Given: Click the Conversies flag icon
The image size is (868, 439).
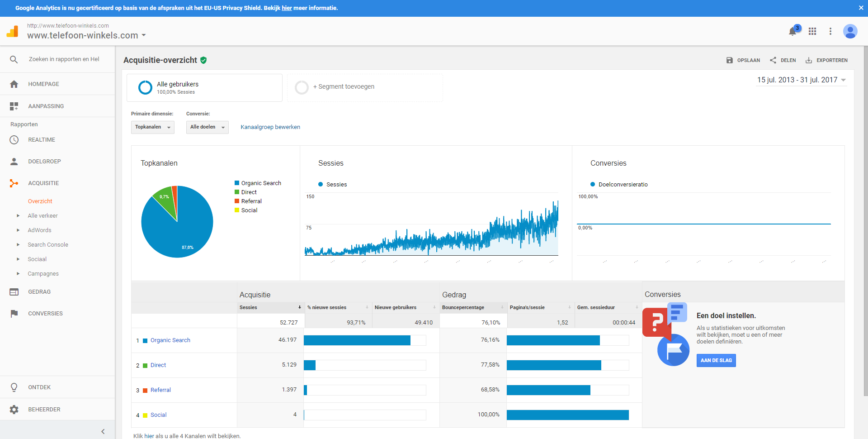Looking at the screenshot, I should click(14, 314).
